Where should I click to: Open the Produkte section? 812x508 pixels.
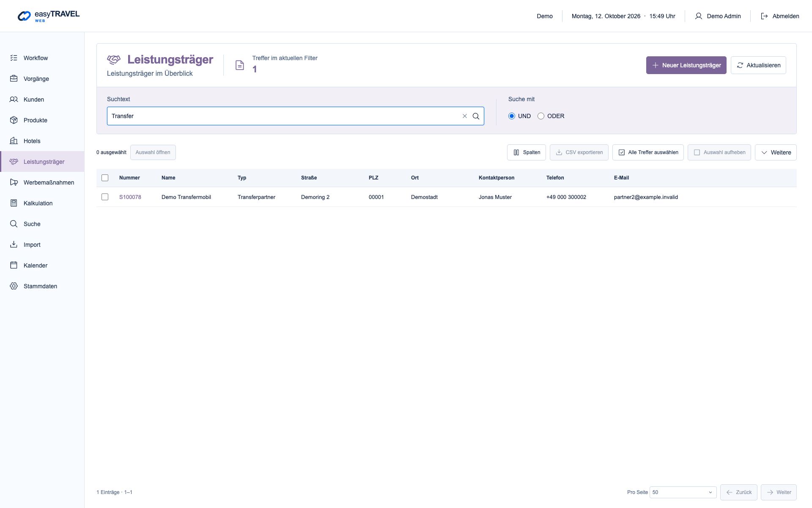42,120
